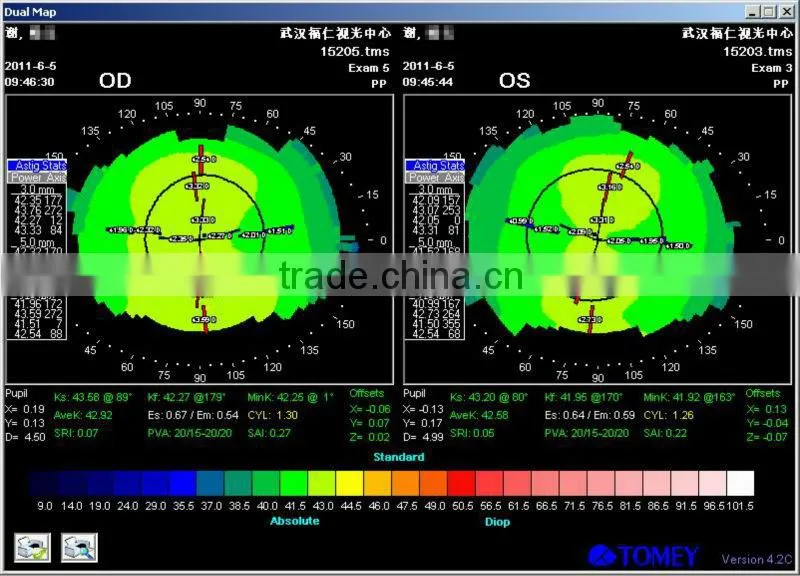Click OD value Es: 0.67 / Em: 0.54
The width and height of the screenshot is (800, 576).
pos(193,415)
